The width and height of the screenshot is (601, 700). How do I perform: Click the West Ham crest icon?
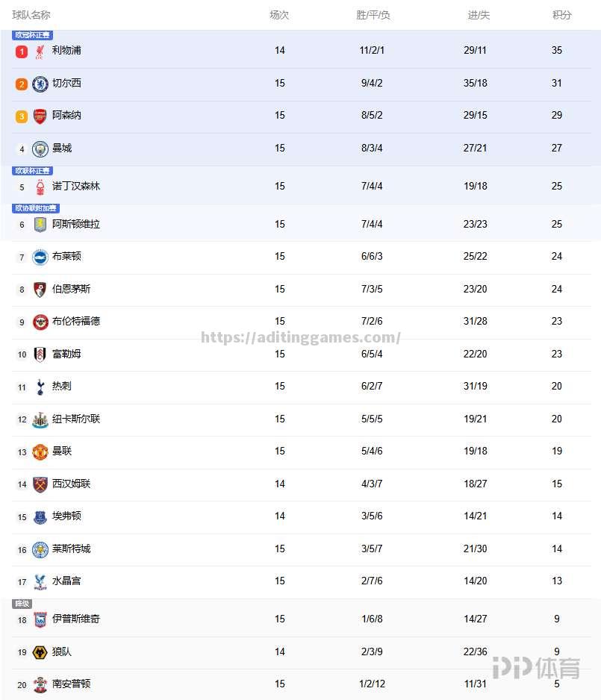coord(40,484)
